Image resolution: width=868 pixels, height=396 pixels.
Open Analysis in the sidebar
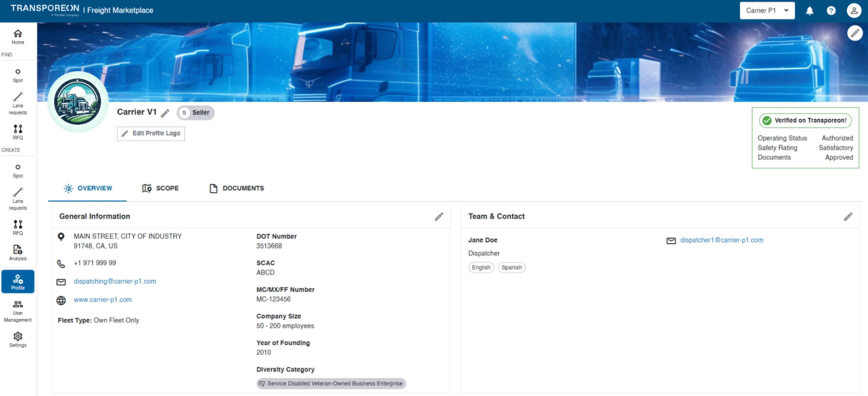coord(18,253)
